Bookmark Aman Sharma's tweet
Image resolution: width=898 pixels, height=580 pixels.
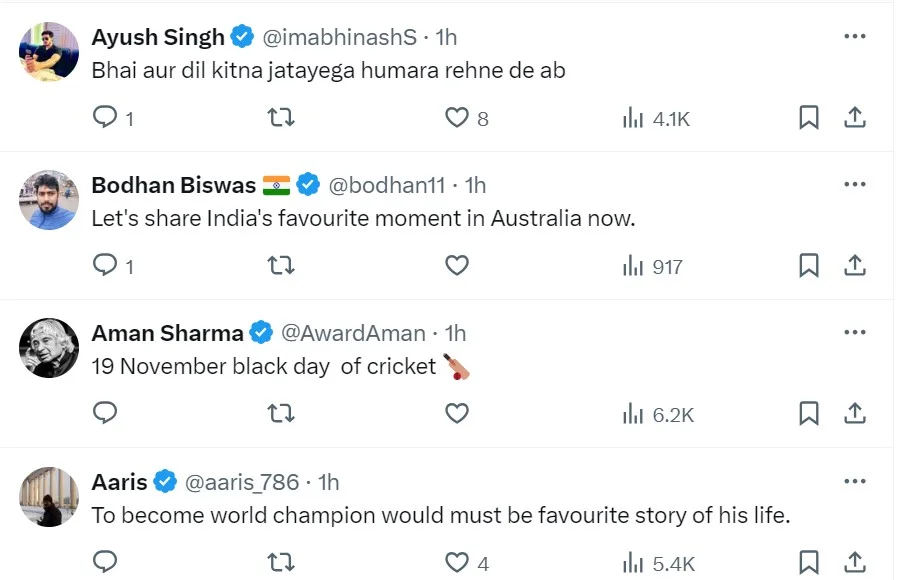[x=809, y=413]
